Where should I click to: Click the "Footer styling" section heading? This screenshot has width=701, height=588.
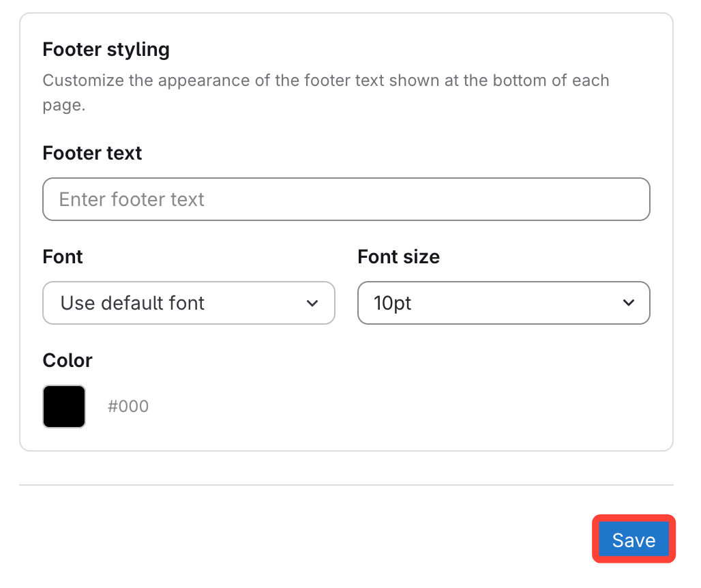point(106,49)
